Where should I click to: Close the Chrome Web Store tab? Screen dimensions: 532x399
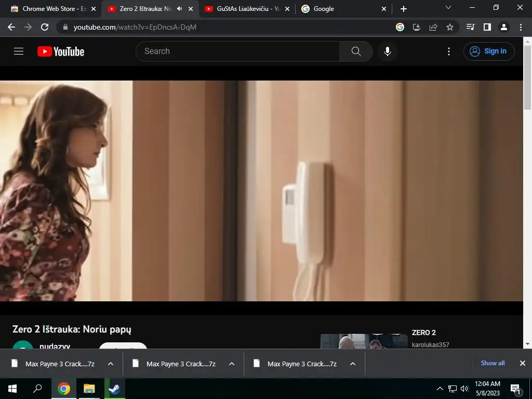pos(94,9)
